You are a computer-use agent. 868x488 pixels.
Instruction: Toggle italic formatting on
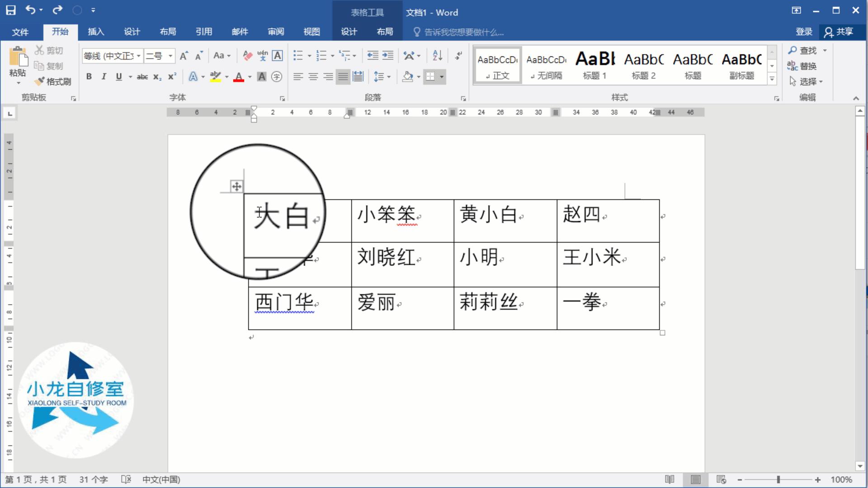point(103,77)
